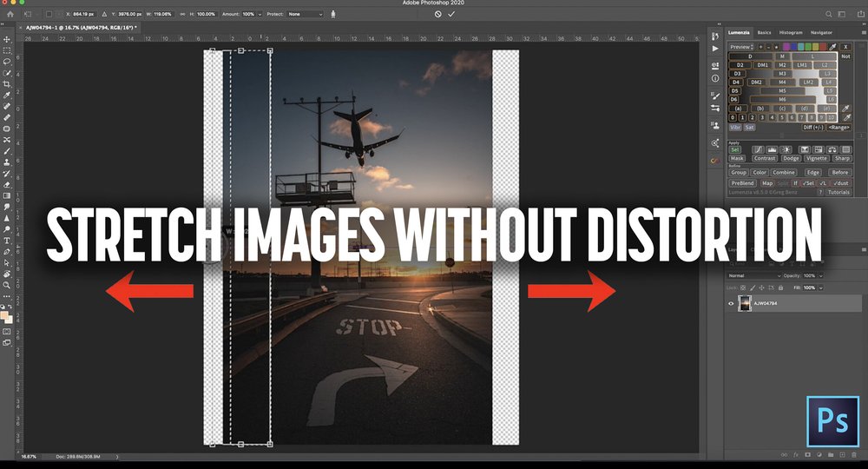This screenshot has height=469, width=868.
Task: Select the Lasso tool
Action: (x=7, y=62)
